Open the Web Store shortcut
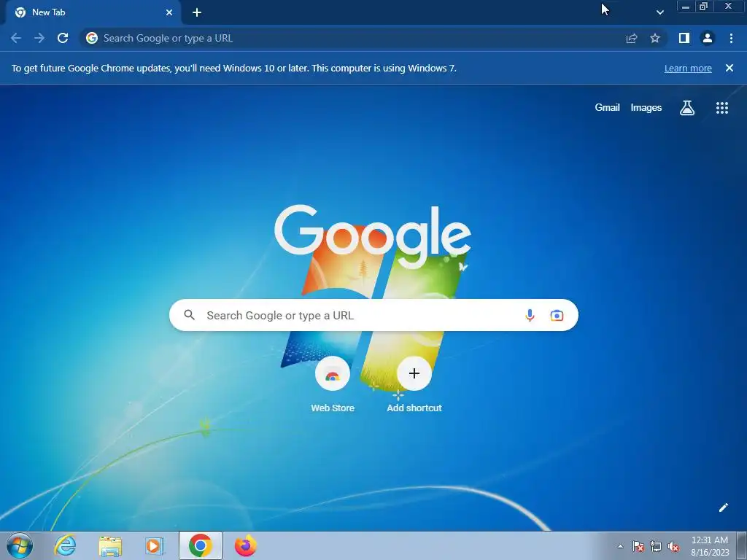Screen dimensions: 747x560 (x=333, y=385)
